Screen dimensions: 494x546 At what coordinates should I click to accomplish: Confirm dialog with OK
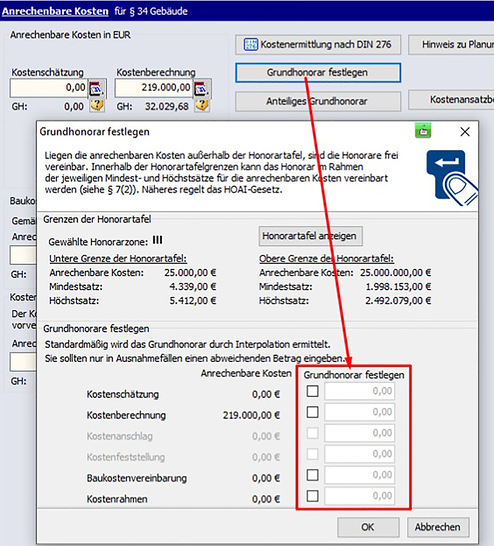click(x=368, y=527)
